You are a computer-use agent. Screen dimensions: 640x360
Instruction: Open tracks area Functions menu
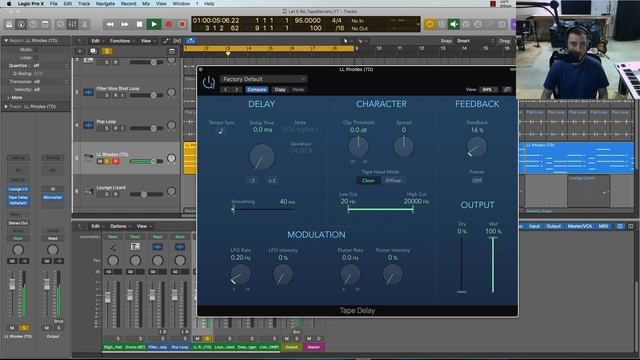121,41
